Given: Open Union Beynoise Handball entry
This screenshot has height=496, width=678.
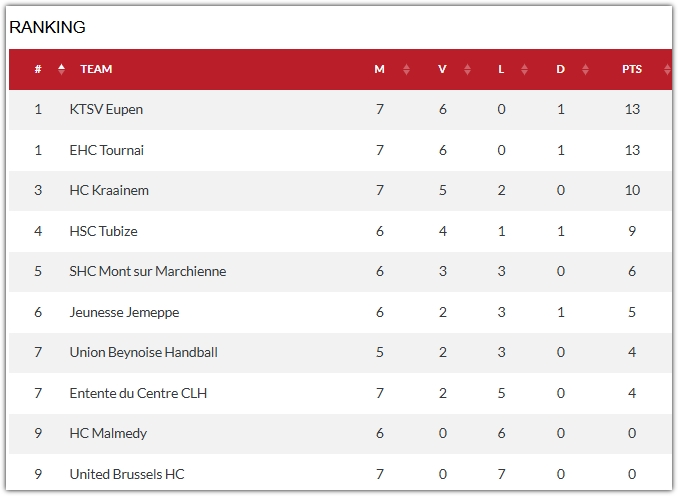Looking at the screenshot, I should point(143,352).
